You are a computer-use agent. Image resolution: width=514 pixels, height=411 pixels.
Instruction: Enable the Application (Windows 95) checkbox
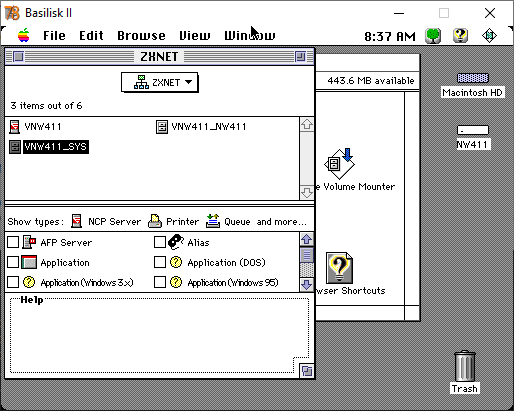tap(160, 282)
